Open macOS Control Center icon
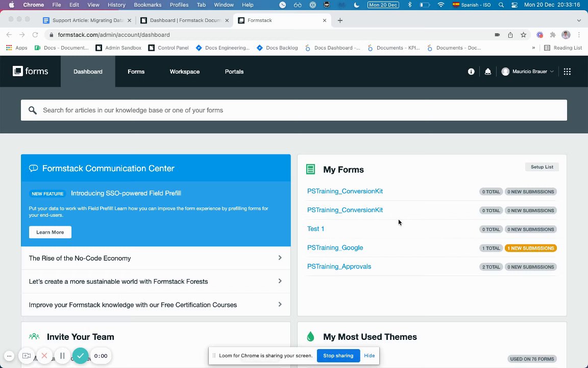Screen dimensions: 588x368 point(514,5)
